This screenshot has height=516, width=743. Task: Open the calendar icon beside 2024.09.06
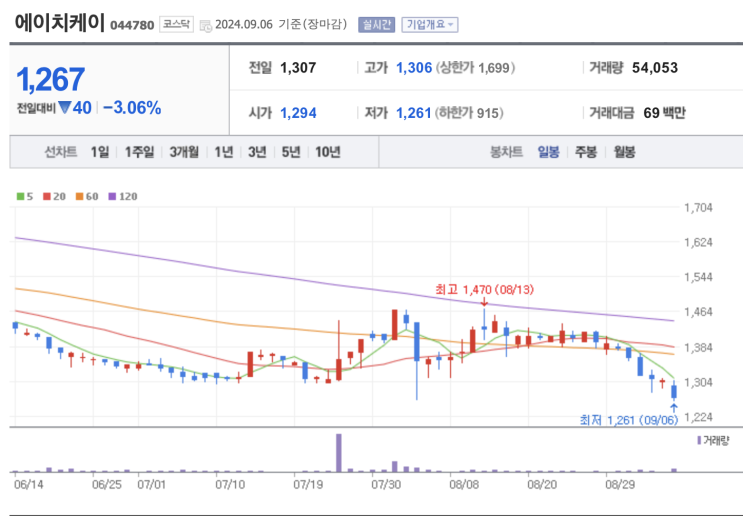(206, 26)
